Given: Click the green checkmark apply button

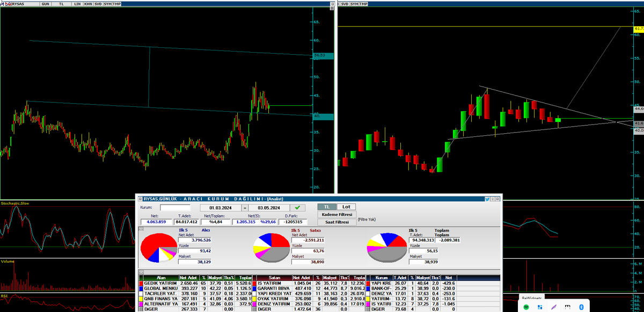Looking at the screenshot, I should pyautogui.click(x=297, y=207).
